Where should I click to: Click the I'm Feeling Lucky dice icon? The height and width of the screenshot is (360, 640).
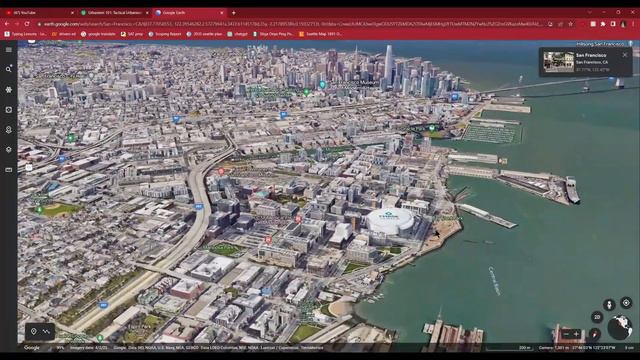pyautogui.click(x=9, y=110)
